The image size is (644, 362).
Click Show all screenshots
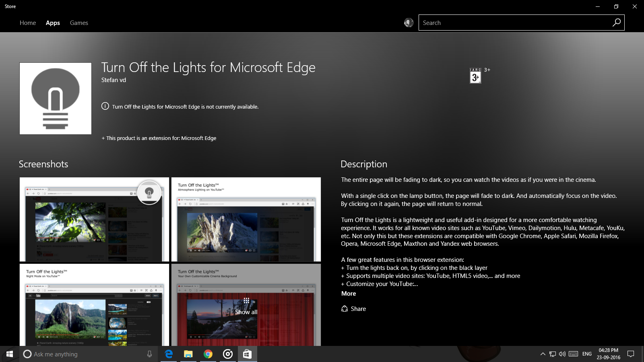tap(246, 307)
